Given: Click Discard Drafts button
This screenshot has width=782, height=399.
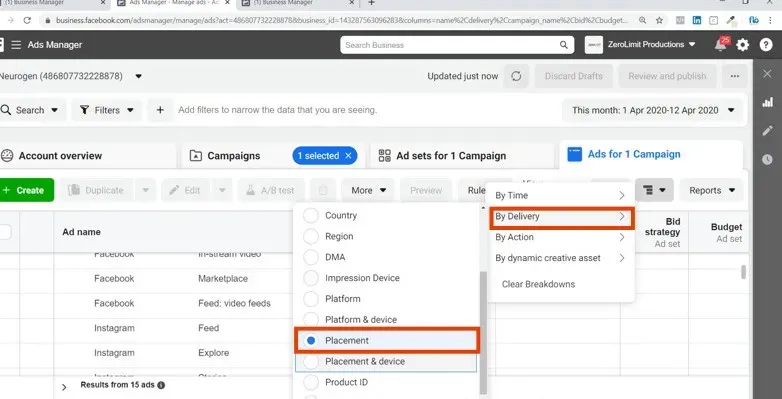Looking at the screenshot, I should [x=574, y=76].
